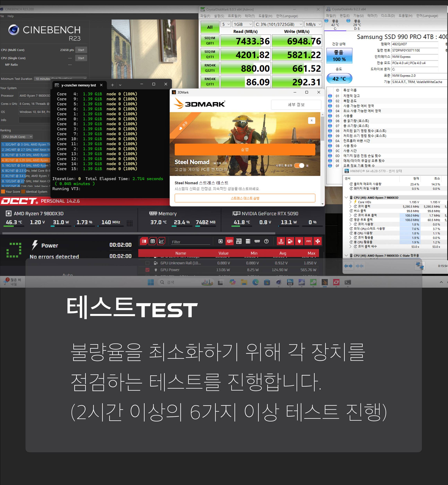Viewport: 448px width, 485px height.
Task: Click HWiNFO collapse columns arrows button
Action: coord(360,266)
